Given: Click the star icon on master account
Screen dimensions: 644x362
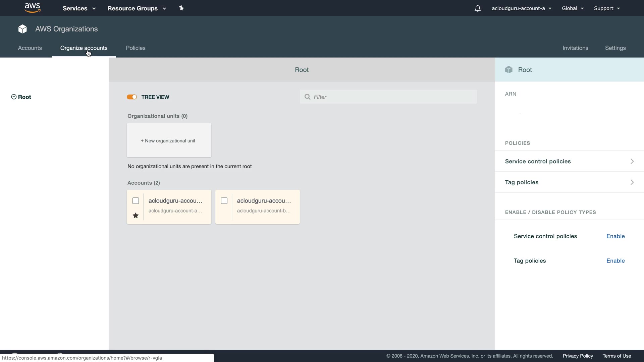Looking at the screenshot, I should point(136,216).
